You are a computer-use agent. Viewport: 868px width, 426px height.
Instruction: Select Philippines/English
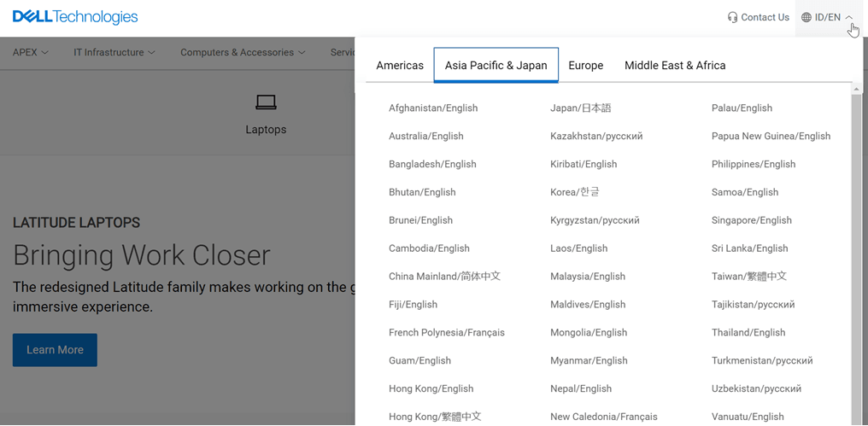[753, 164]
